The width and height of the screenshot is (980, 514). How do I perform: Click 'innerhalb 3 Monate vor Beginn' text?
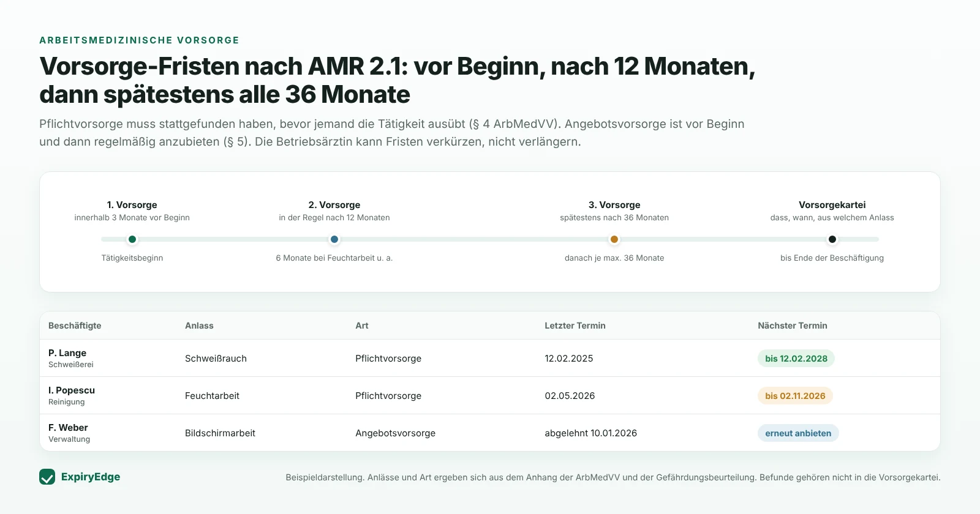pos(132,218)
